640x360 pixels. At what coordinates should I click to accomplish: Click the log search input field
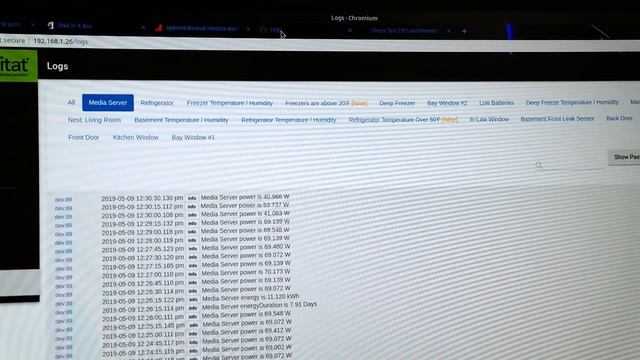(573, 165)
